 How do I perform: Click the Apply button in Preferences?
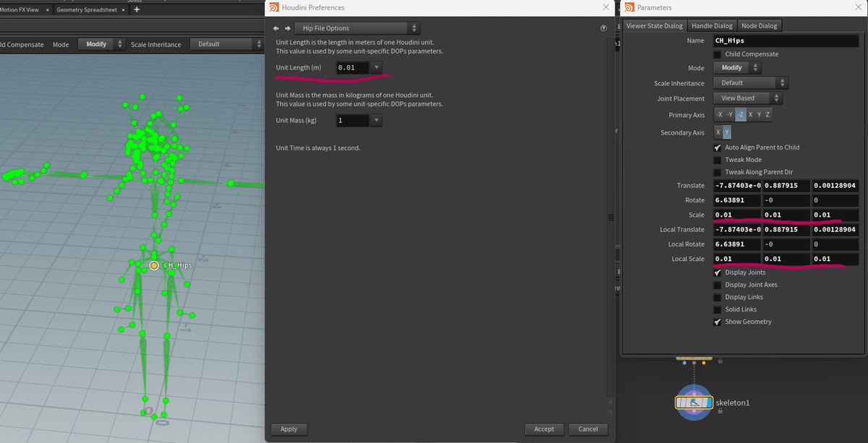(289, 429)
